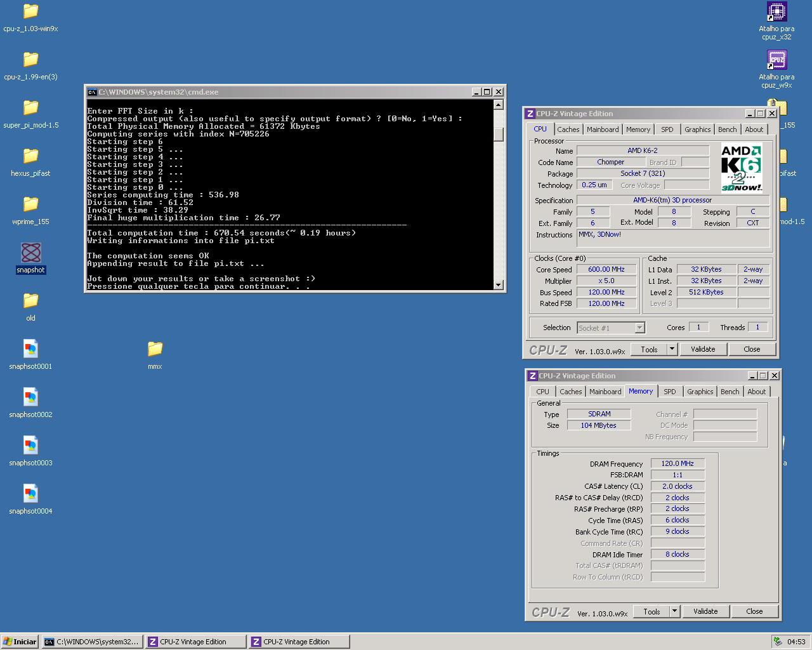Screen dimensions: 812x650
Task: Launch the Atalho para cpuz_x32 shortcut
Action: point(776,12)
